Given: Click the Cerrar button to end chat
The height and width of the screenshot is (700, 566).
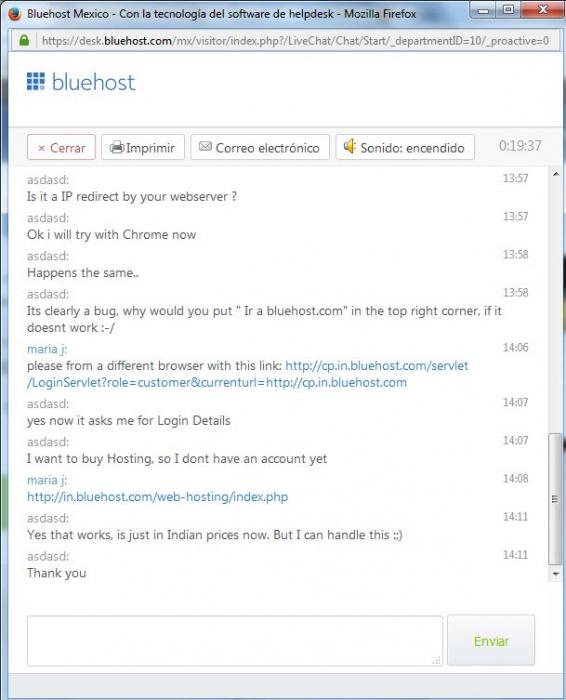Looking at the screenshot, I should click(x=61, y=147).
